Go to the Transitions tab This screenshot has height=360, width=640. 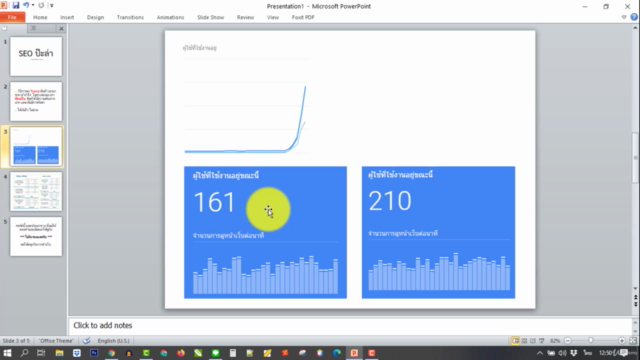[x=130, y=17]
